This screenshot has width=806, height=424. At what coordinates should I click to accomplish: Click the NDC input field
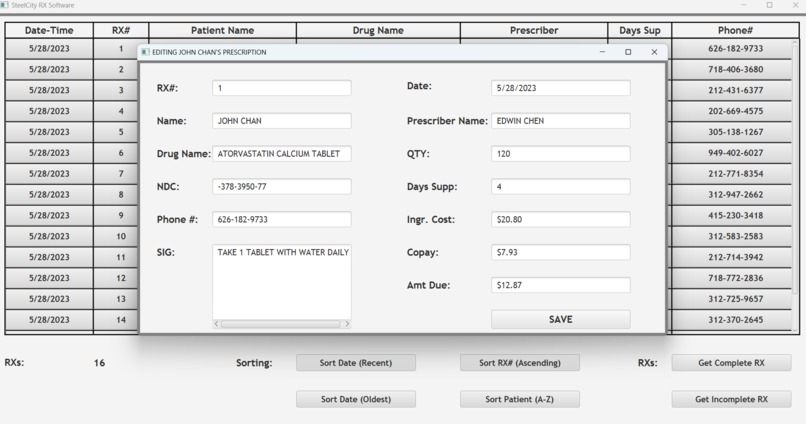tap(282, 187)
